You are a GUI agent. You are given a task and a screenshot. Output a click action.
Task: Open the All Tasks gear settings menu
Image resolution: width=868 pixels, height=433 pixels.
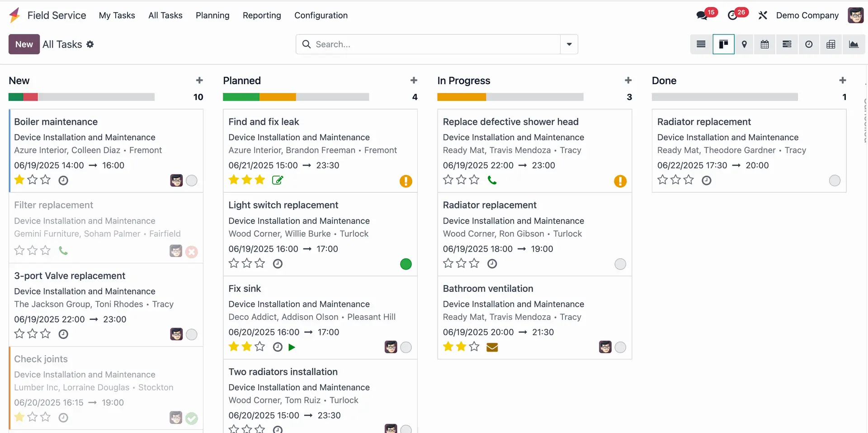click(90, 44)
